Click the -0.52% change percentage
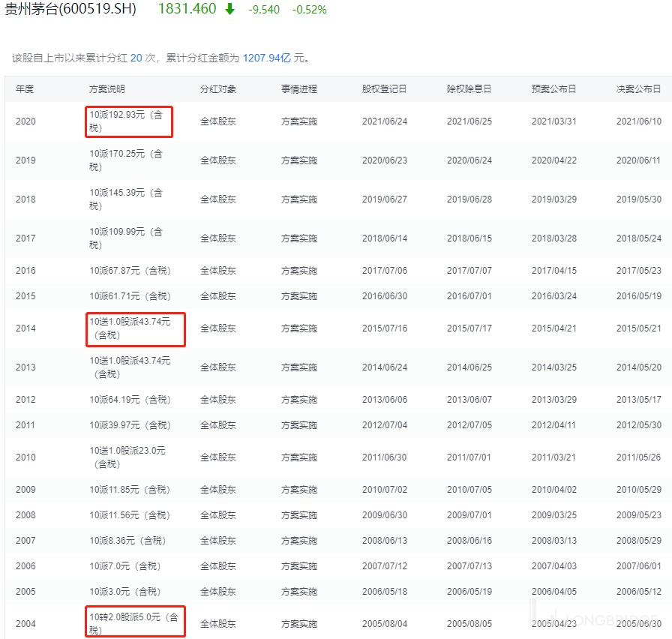This screenshot has height=639, width=672. (x=309, y=10)
